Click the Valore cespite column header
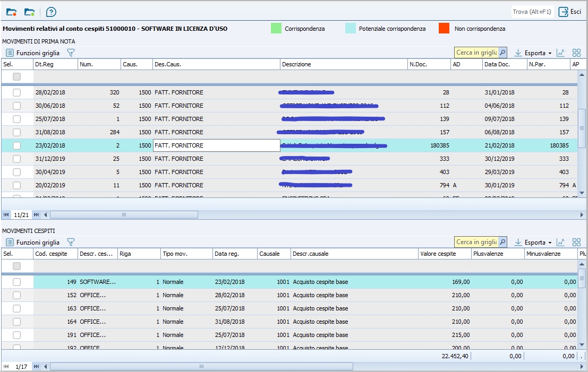The height and width of the screenshot is (372, 588). tap(444, 254)
